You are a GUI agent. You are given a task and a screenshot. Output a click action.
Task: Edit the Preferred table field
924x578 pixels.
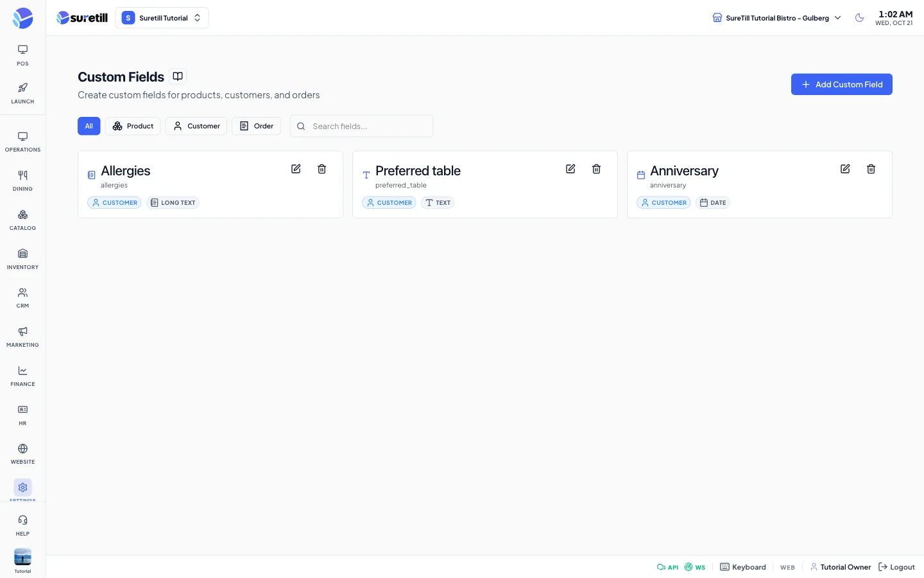[x=570, y=169]
